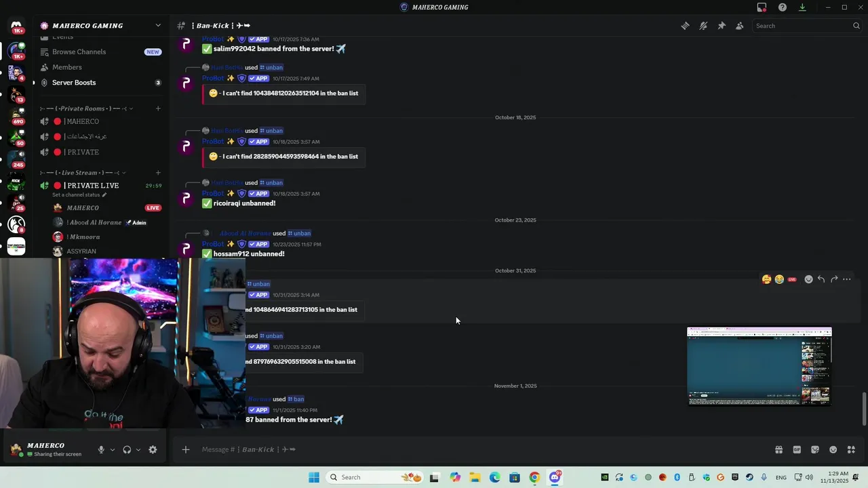
Task: Open Discord direct messages home icon
Action: 16,26
